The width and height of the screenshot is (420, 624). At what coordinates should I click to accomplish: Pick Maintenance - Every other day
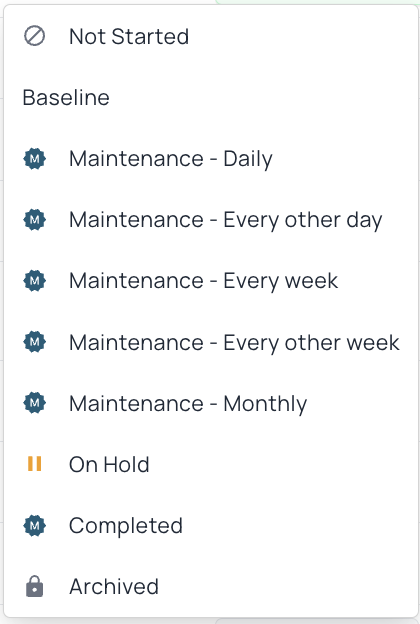(211, 220)
